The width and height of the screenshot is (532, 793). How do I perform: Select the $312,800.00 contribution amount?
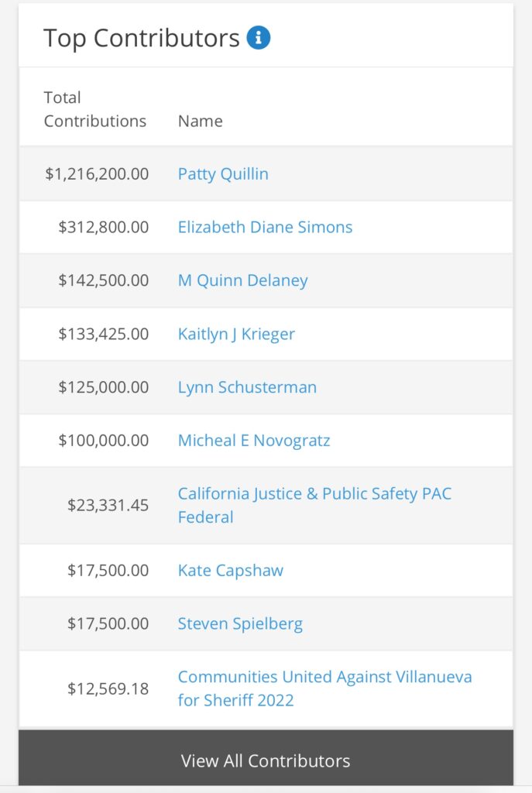[104, 227]
